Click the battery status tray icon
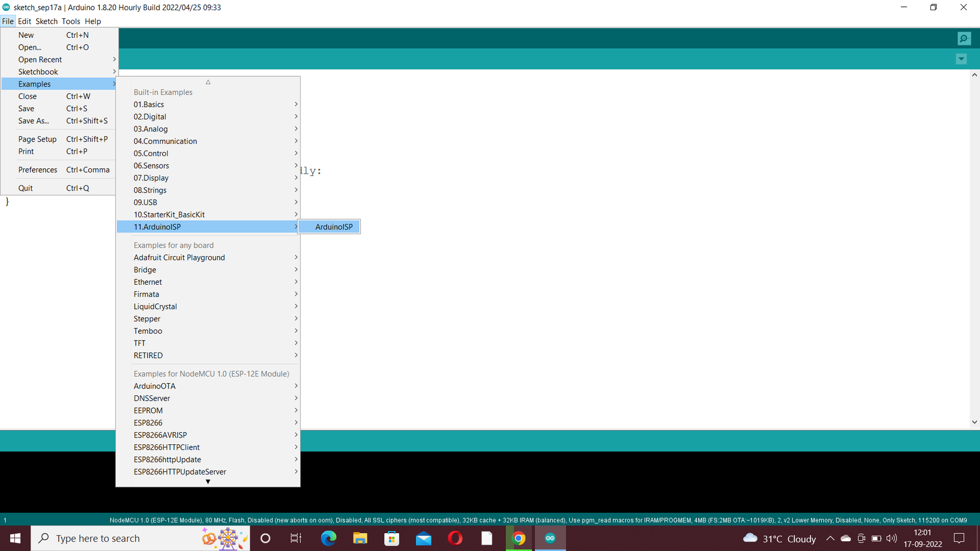This screenshot has width=980, height=551. point(877,538)
